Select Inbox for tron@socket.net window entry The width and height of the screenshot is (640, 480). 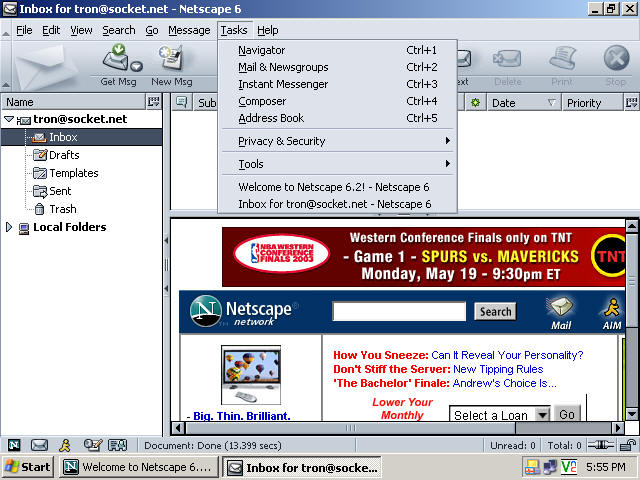click(x=337, y=204)
